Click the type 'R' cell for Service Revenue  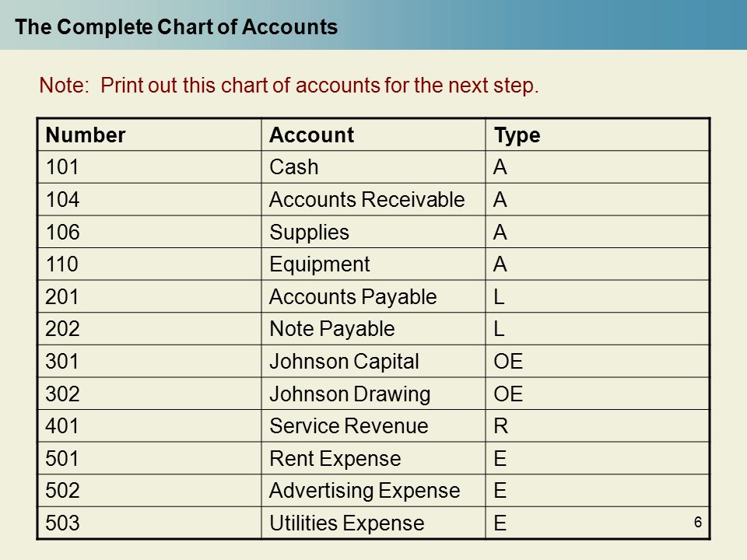pyautogui.click(x=598, y=425)
